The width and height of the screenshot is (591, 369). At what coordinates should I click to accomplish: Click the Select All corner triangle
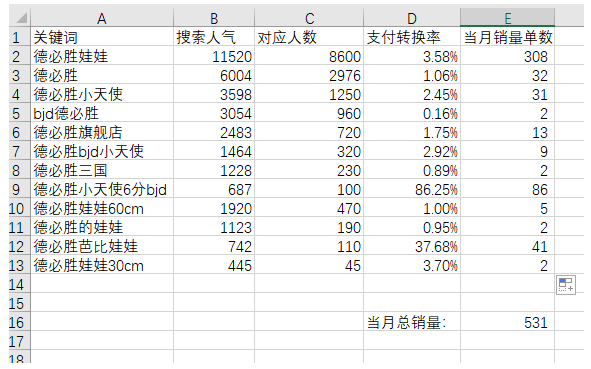click(20, 18)
